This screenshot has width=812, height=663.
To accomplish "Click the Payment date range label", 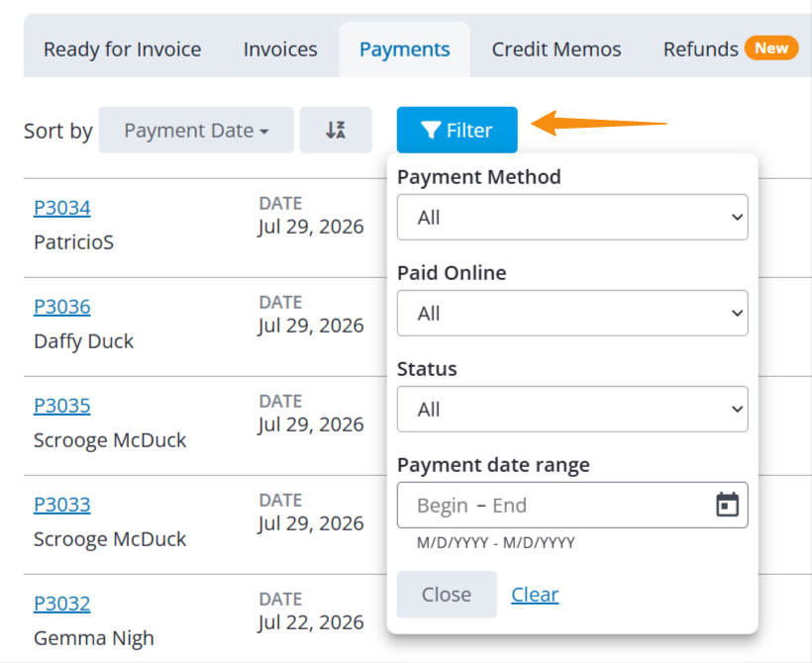I will 493,465.
